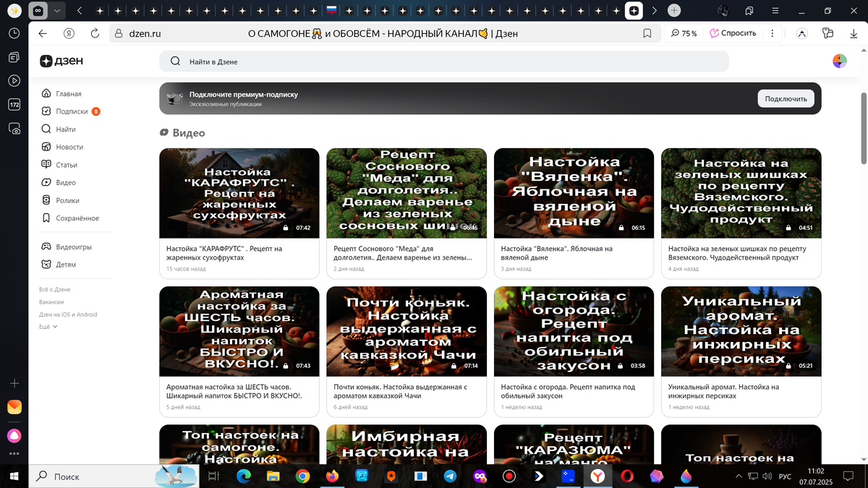Open the 172 tabs counter in sidebar
Viewport: 868px width, 488px height.
pyautogui.click(x=14, y=105)
